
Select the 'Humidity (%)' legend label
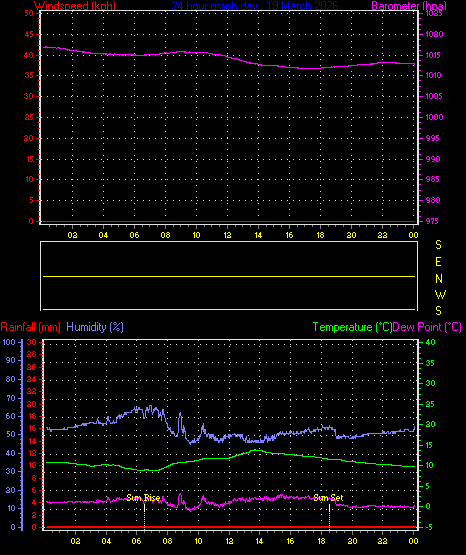click(x=95, y=327)
